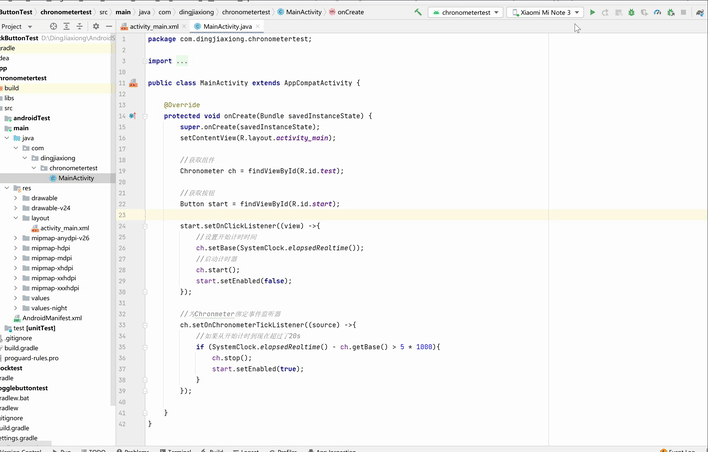This screenshot has width=708, height=452.
Task: Switch to the activity_main.xml tab
Action: pos(153,27)
